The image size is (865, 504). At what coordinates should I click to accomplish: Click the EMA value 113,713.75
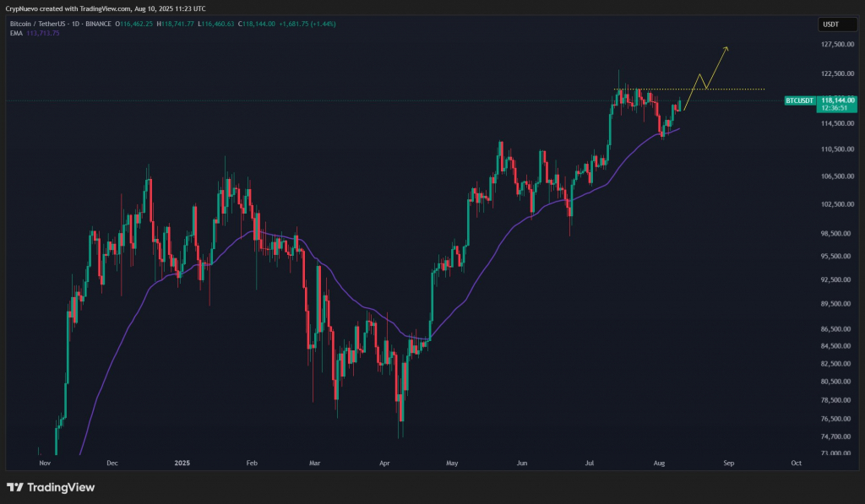(x=42, y=34)
